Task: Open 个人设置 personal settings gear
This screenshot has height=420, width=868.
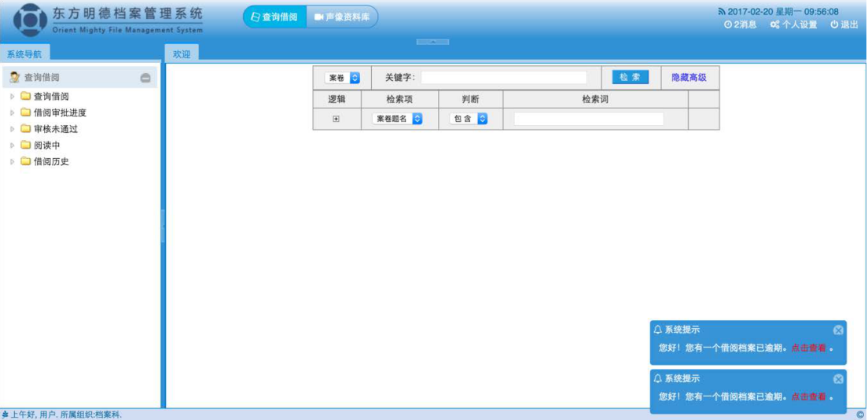Action: click(x=774, y=25)
